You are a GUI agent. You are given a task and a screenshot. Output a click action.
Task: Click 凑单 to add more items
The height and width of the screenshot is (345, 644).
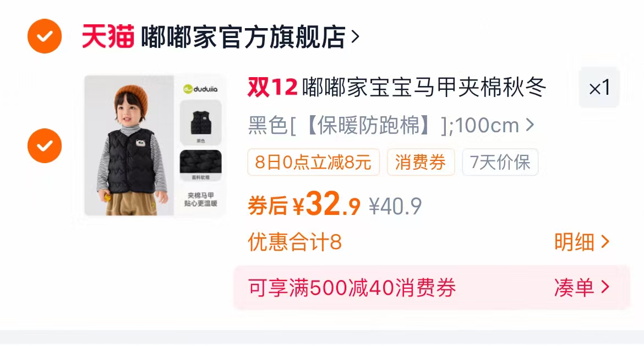click(x=582, y=288)
